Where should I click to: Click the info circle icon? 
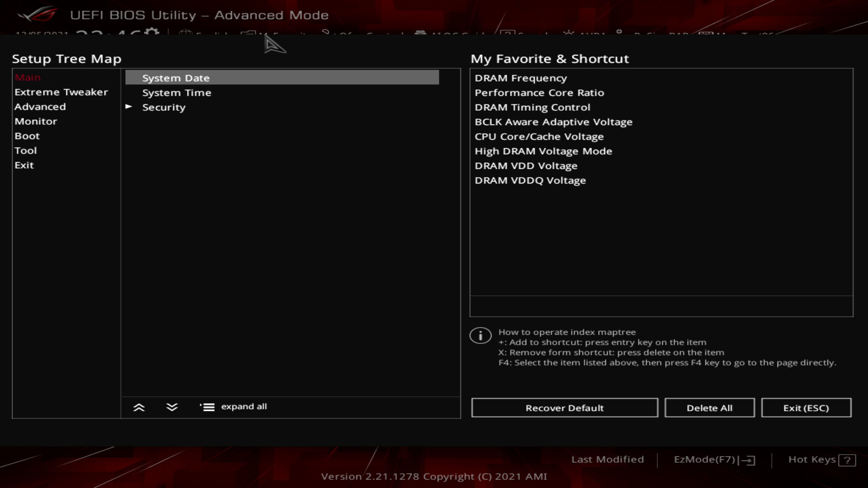(x=480, y=336)
